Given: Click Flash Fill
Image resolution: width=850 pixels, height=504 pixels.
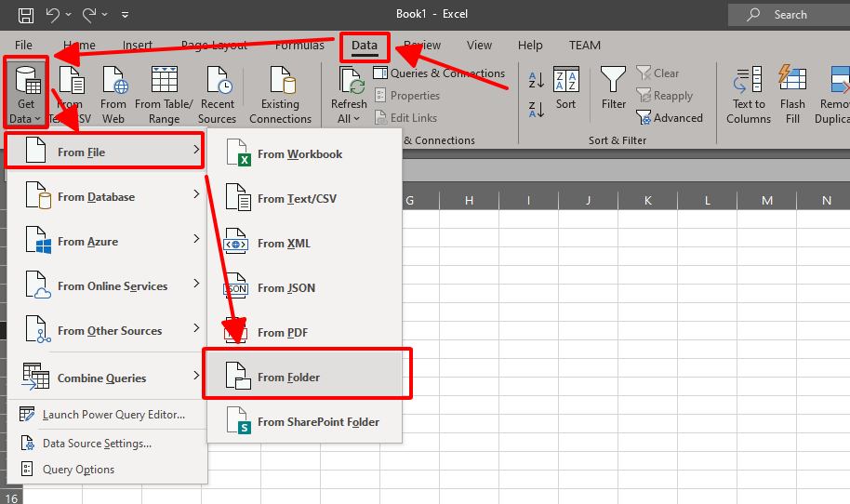Looking at the screenshot, I should coord(792,95).
